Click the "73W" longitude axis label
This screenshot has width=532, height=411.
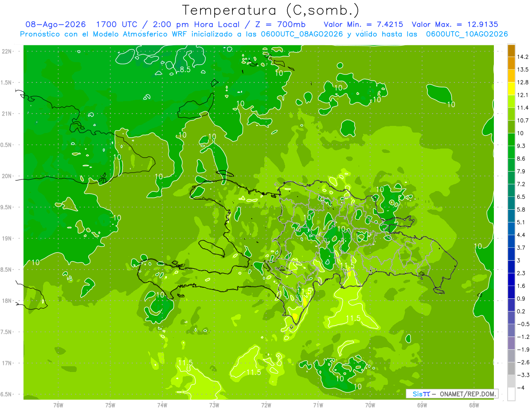(x=214, y=405)
